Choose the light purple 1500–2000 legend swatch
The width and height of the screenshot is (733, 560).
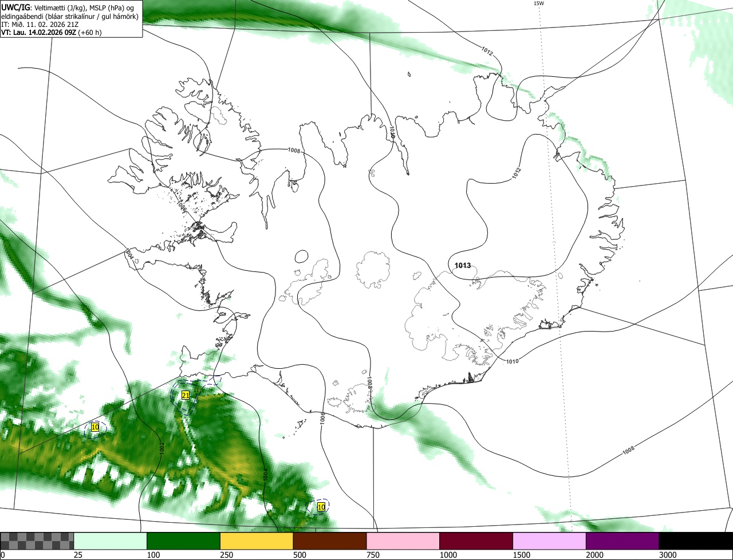click(550, 541)
